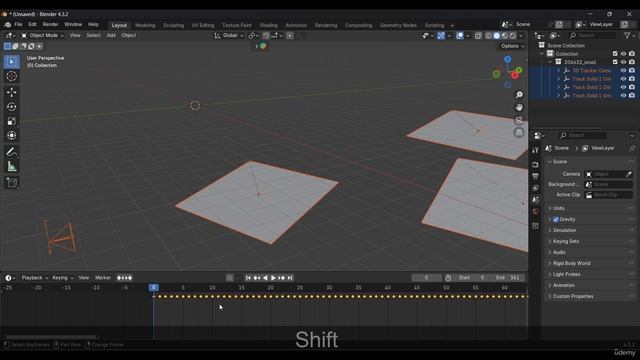Open the File menu
Screen dimensions: 640x360
(x=18, y=24)
